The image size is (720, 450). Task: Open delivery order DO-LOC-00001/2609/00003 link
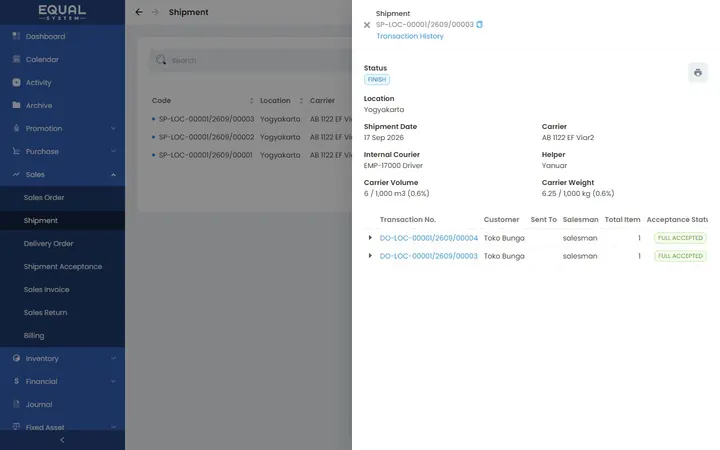click(428, 256)
